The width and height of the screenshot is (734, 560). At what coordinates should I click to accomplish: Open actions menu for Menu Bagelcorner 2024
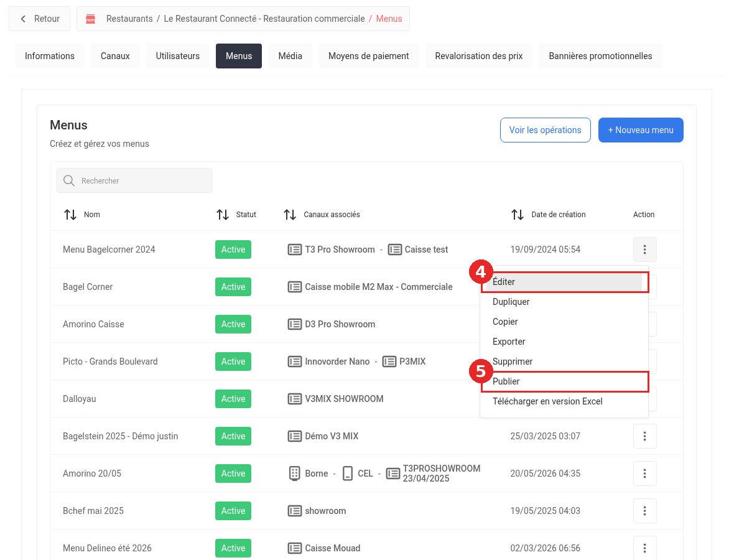click(644, 250)
